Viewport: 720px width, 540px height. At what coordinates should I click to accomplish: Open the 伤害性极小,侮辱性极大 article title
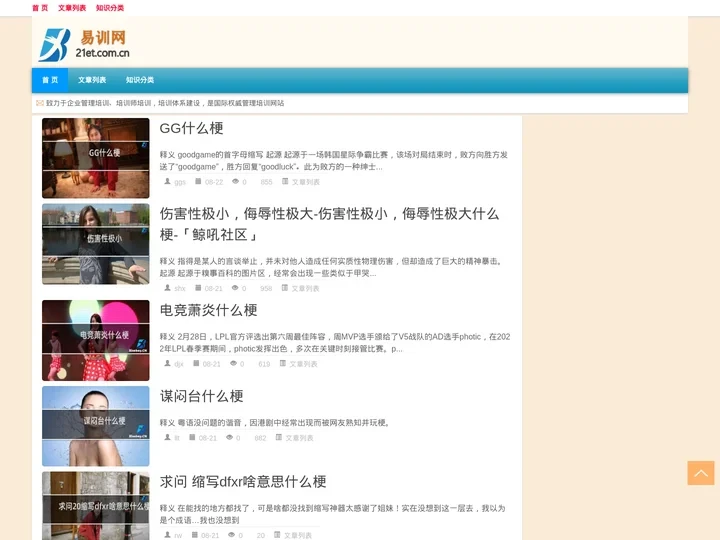(329, 224)
